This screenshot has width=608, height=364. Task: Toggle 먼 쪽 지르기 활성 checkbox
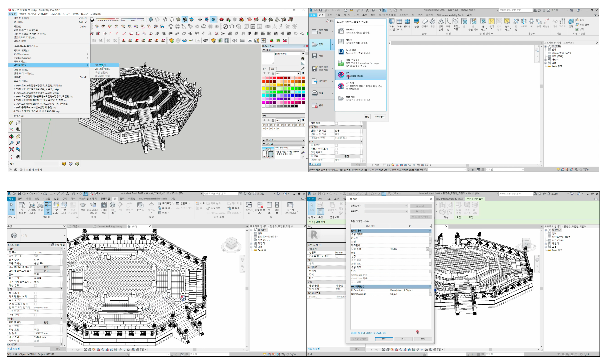click(x=36, y=304)
